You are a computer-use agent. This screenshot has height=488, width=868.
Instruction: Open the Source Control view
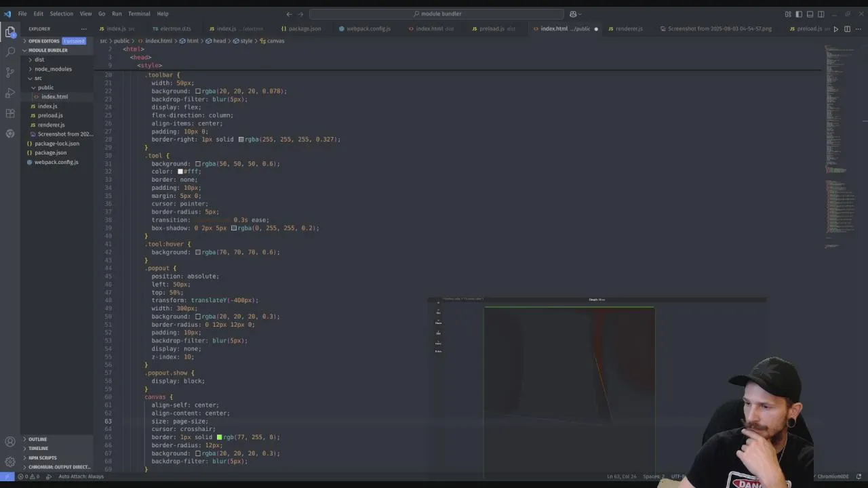(10, 72)
